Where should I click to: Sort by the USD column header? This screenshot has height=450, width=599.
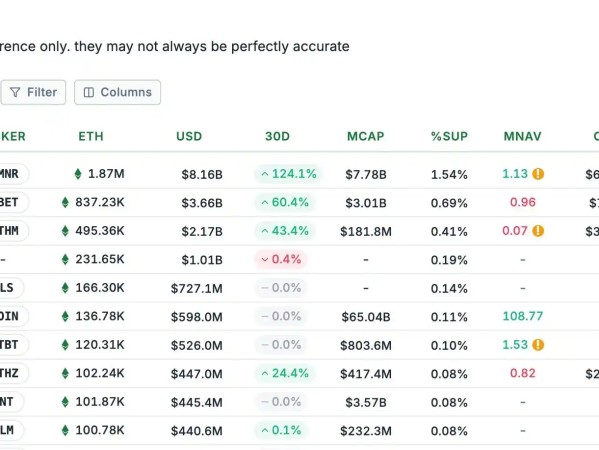pos(189,136)
